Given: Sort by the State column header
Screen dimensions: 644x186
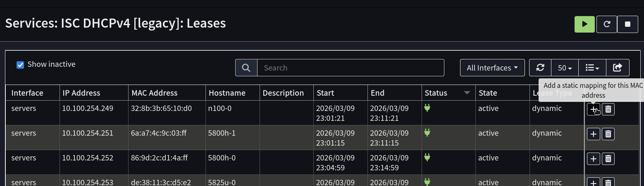Looking at the screenshot, I should click(x=503, y=93).
